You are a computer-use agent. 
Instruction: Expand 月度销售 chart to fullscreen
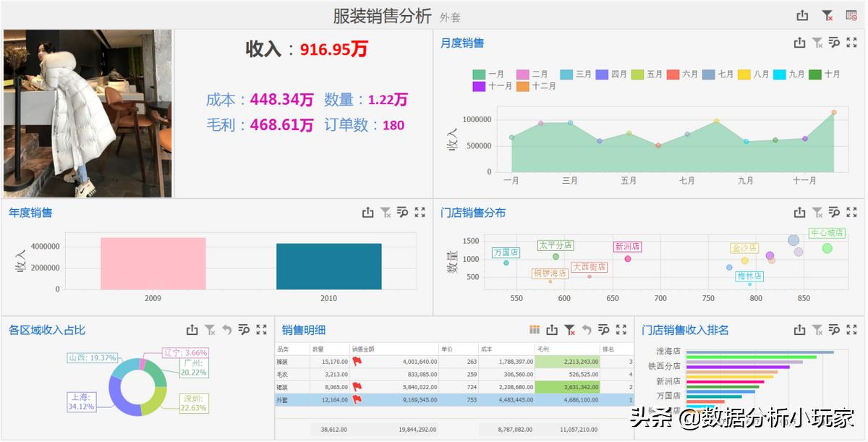[851, 42]
